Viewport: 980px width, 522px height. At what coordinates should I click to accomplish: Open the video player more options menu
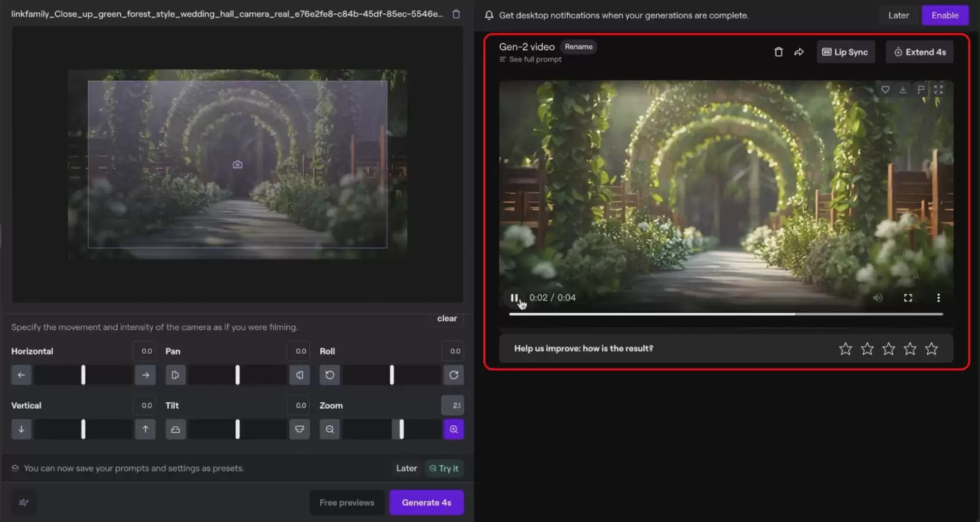click(x=938, y=298)
